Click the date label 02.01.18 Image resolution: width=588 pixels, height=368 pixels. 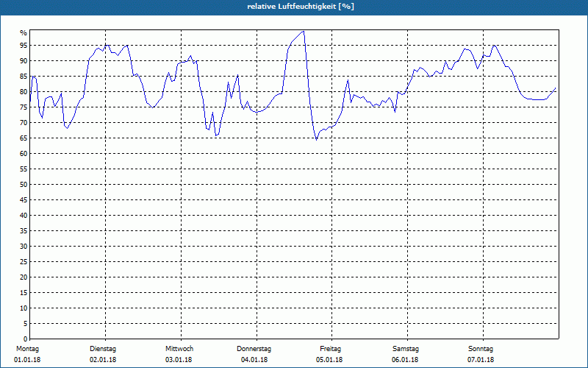[x=103, y=360]
